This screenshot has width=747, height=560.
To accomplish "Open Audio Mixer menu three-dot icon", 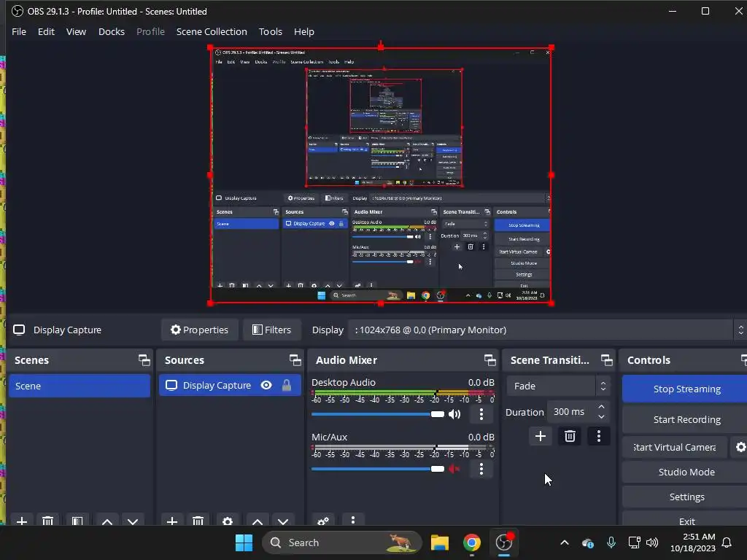I will coord(353,520).
